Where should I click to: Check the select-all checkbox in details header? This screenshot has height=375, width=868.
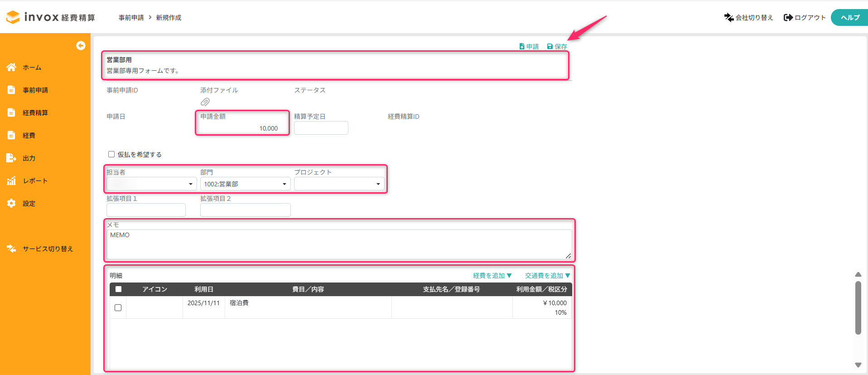click(x=118, y=289)
